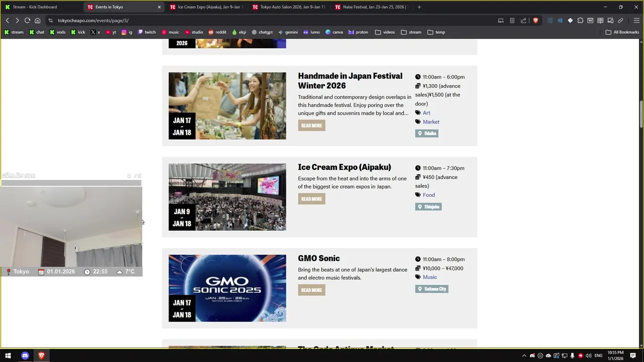Switch to Ice Cream Expo (Aipaku) tab
This screenshot has width=644, height=362.
pyautogui.click(x=206, y=7)
